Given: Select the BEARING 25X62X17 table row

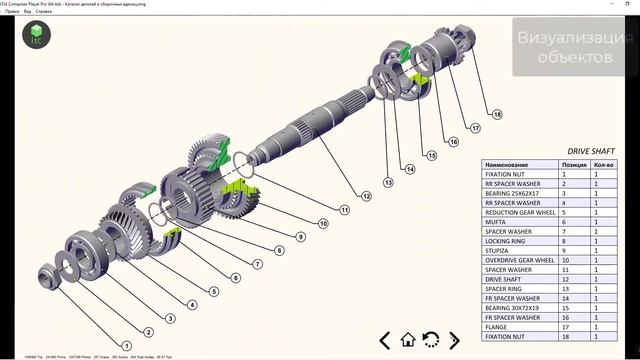Looking at the screenshot, I should 549,193.
